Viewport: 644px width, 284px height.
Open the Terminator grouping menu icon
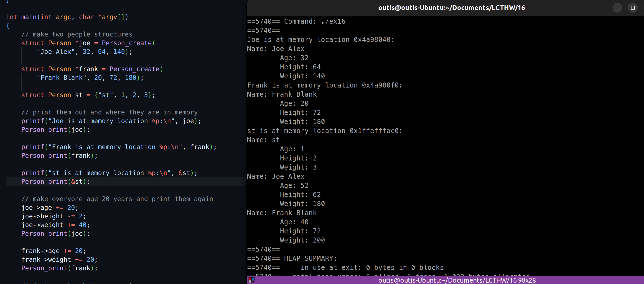(x=252, y=280)
